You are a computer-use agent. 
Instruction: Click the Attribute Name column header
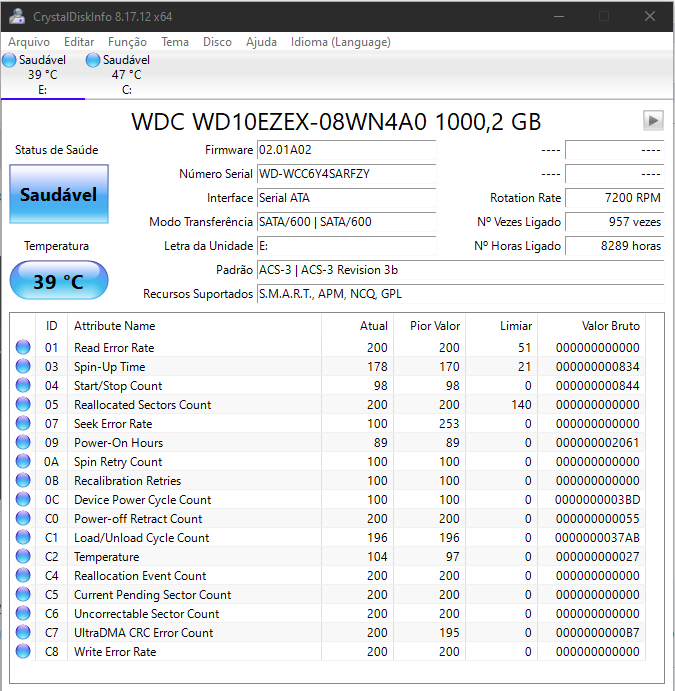click(194, 326)
